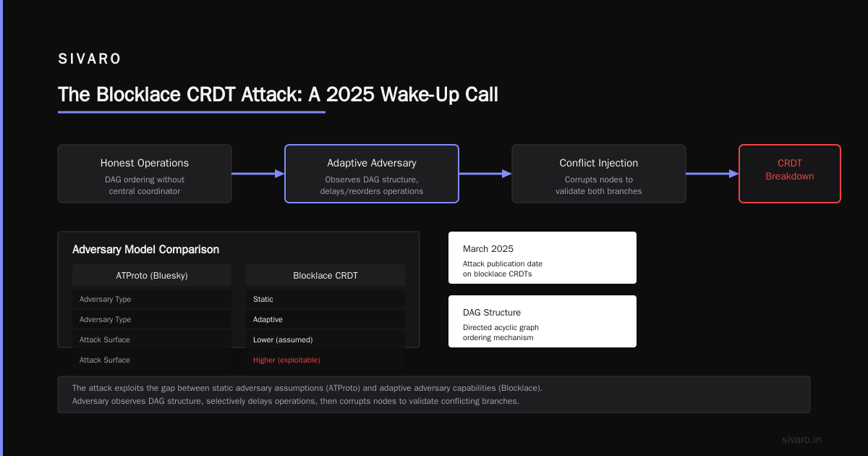The image size is (868, 456).
Task: Open the sivaro.in link
Action: point(801,439)
